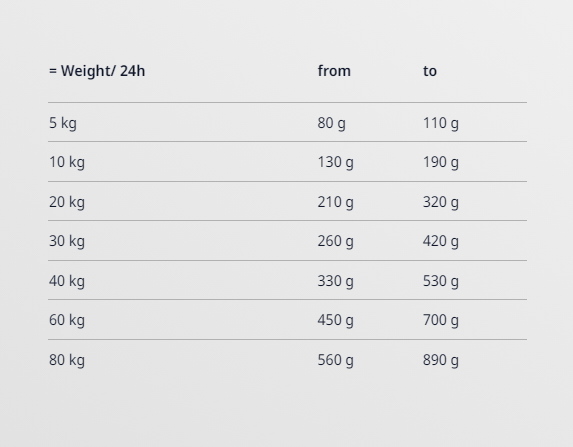Screen dimensions: 573x447
Task: Click the '890 g' to value
Action: coord(441,360)
